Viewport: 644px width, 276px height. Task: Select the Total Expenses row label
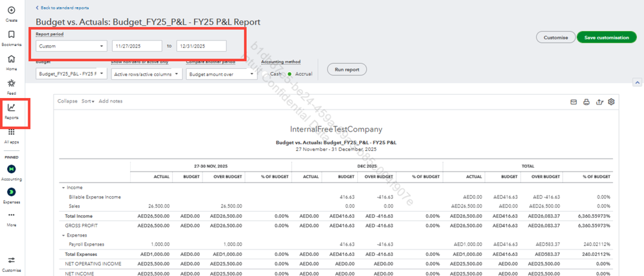click(x=81, y=254)
